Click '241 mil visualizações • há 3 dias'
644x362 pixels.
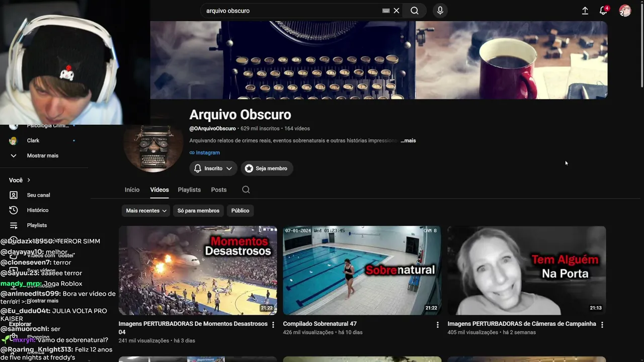click(157, 341)
